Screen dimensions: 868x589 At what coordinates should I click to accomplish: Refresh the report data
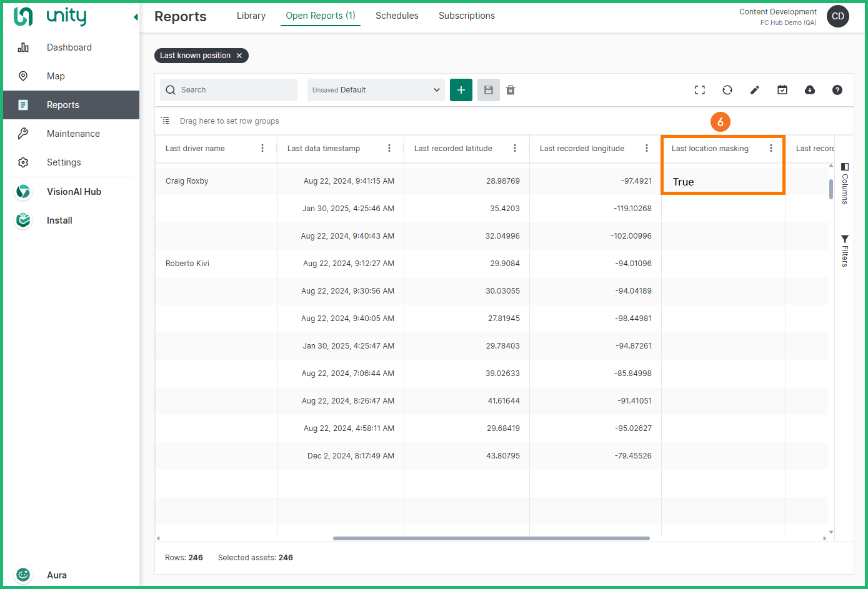[727, 90]
